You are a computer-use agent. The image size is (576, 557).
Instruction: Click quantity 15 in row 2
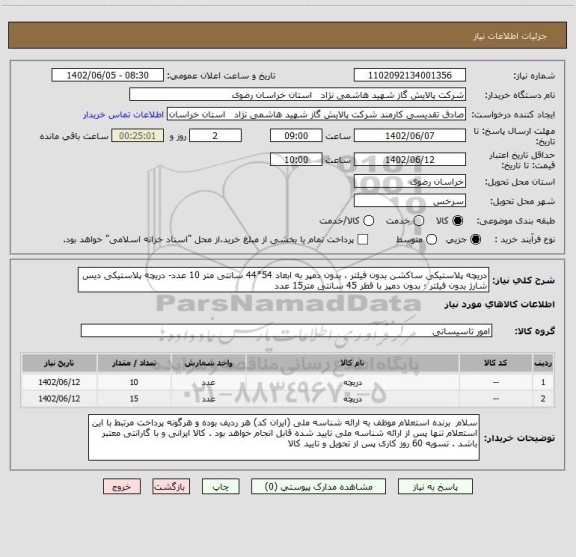(x=134, y=399)
